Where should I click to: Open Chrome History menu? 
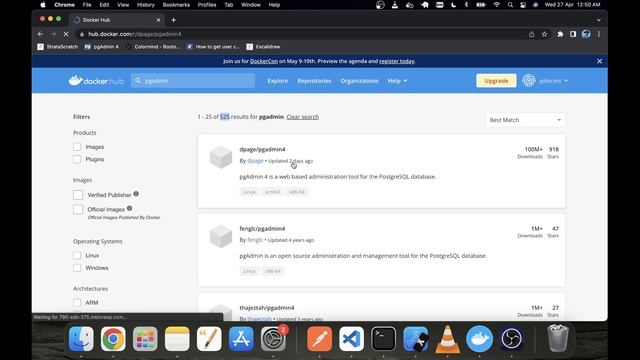146,5
